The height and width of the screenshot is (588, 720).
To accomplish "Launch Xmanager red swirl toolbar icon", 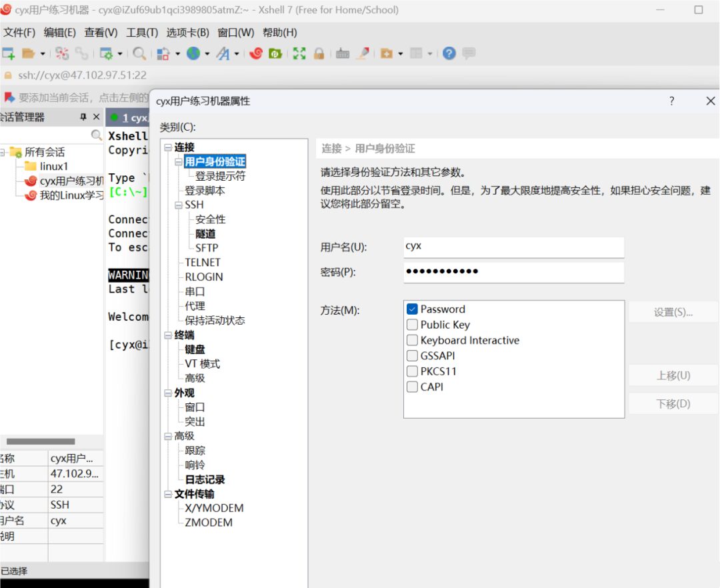I will point(256,54).
